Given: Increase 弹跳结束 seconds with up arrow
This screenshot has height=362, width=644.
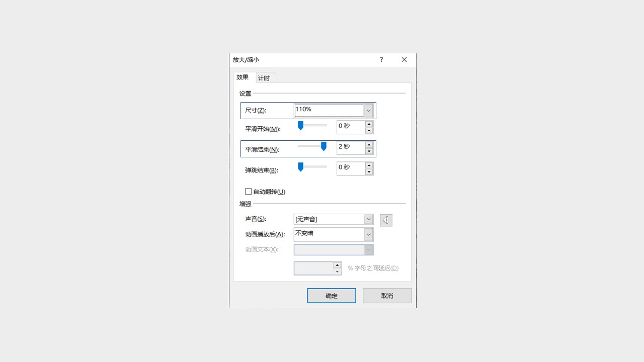Looking at the screenshot, I should pos(369,165).
